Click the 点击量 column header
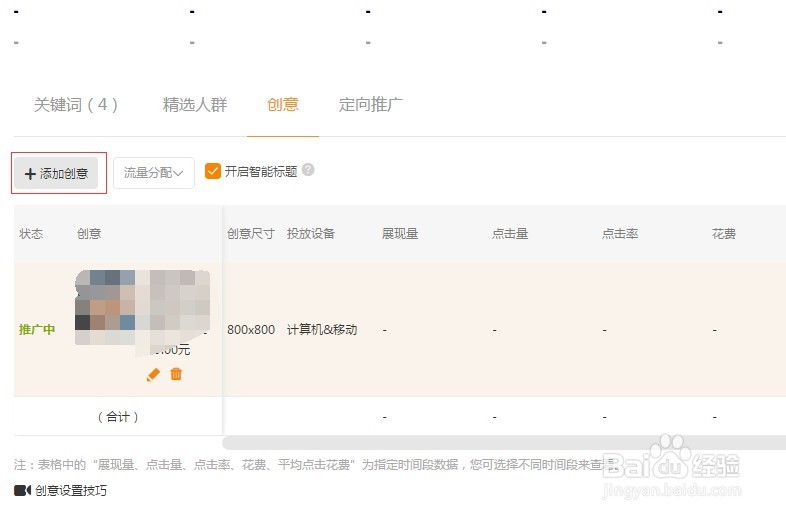Viewport: 786px width, 518px height. (510, 234)
